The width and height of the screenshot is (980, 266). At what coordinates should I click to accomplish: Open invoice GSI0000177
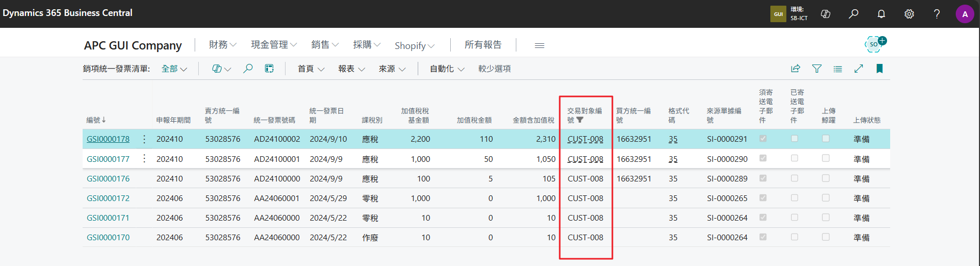tap(108, 159)
